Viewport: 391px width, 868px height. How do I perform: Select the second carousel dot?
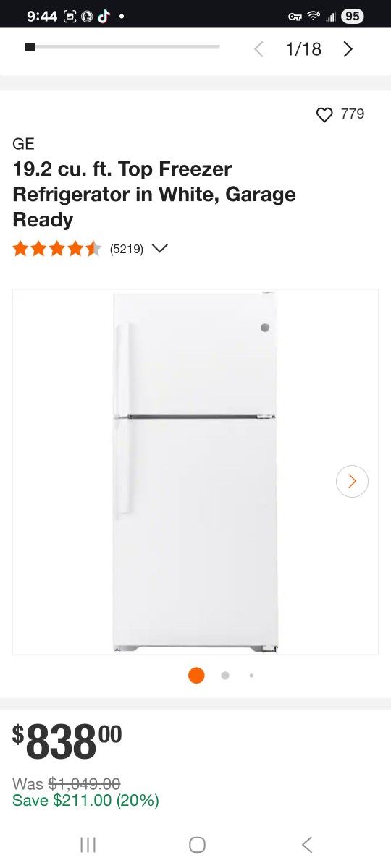225,676
